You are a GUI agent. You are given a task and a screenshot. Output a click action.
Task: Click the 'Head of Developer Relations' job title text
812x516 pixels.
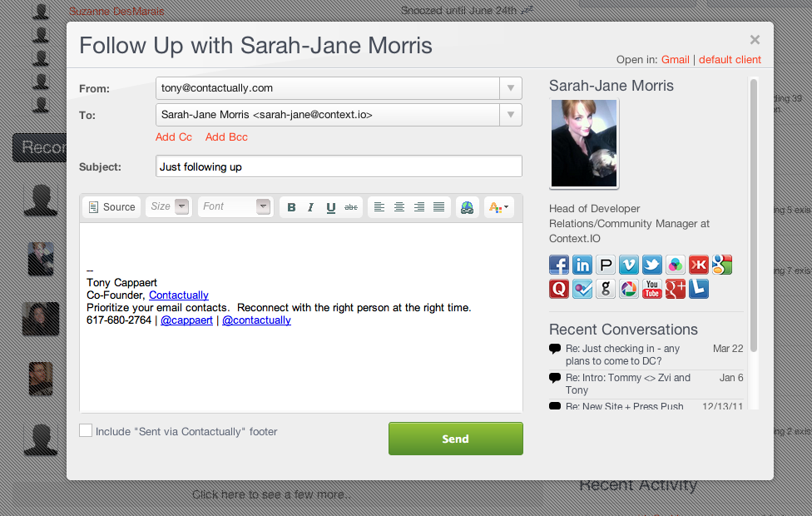tap(629, 223)
